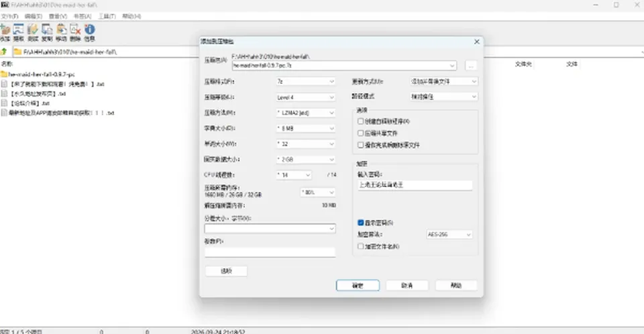
Task: Select the he-maid-her-fall-0.9.7-pc folder row
Action: pyautogui.click(x=38, y=74)
